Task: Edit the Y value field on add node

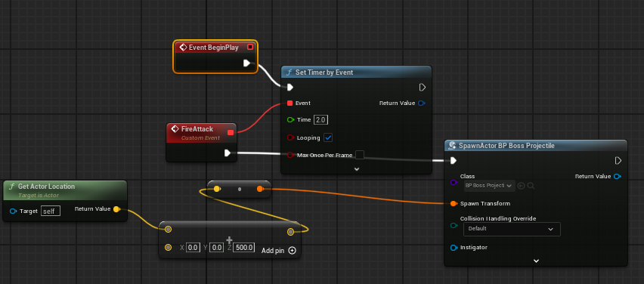Action: [216, 248]
